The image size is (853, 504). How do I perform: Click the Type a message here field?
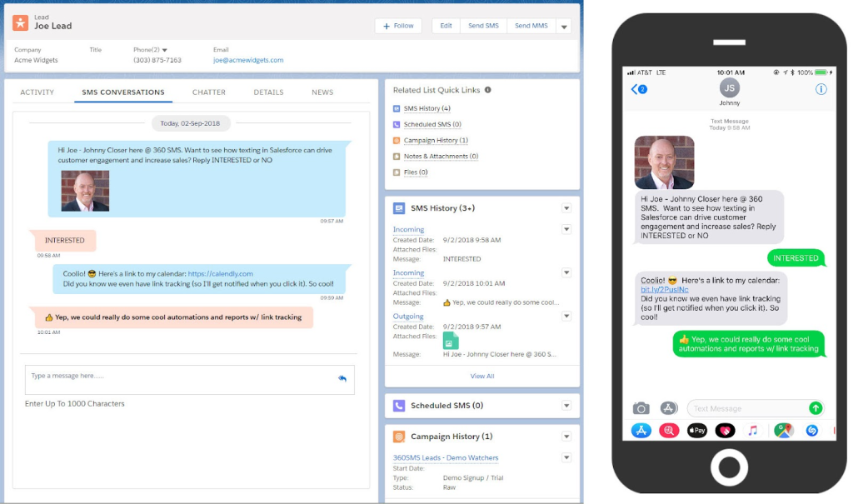[x=179, y=379]
